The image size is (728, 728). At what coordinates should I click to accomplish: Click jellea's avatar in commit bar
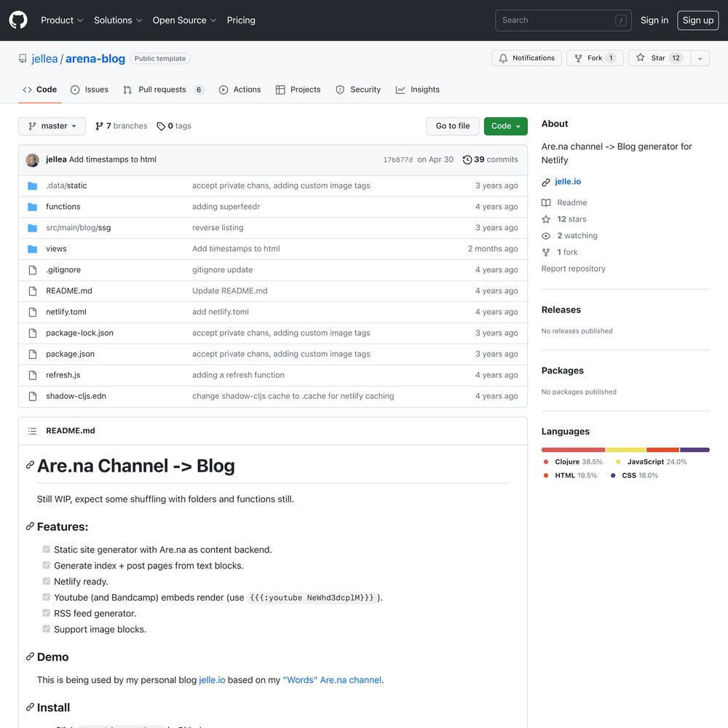pos(33,159)
